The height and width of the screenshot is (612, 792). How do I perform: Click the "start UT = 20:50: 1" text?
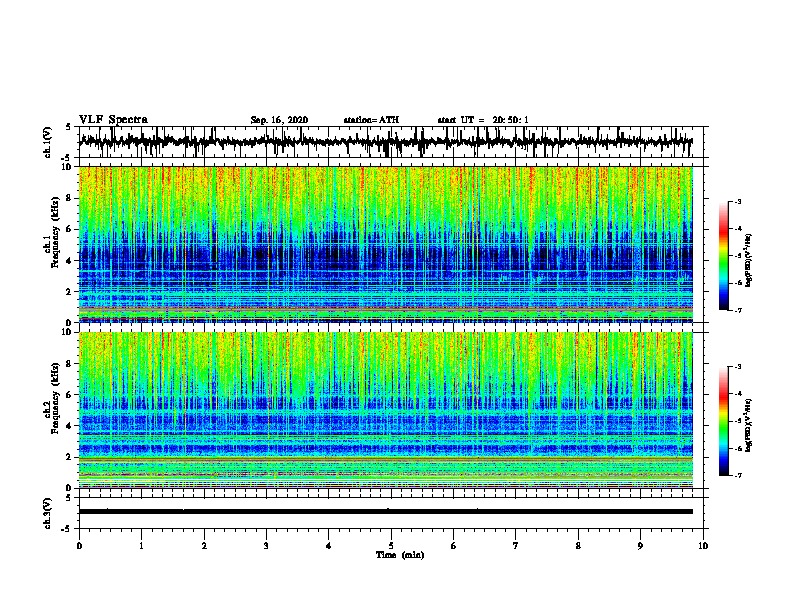[483, 120]
